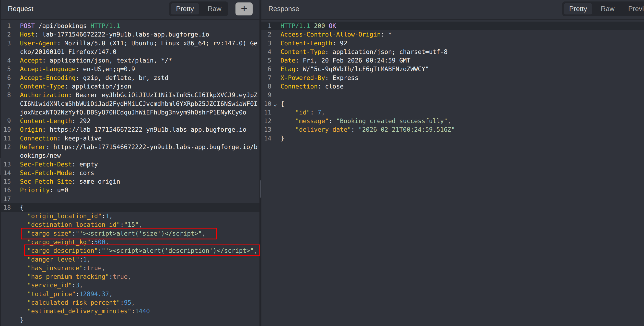Click the cargo_size script payload value

pos(139,233)
